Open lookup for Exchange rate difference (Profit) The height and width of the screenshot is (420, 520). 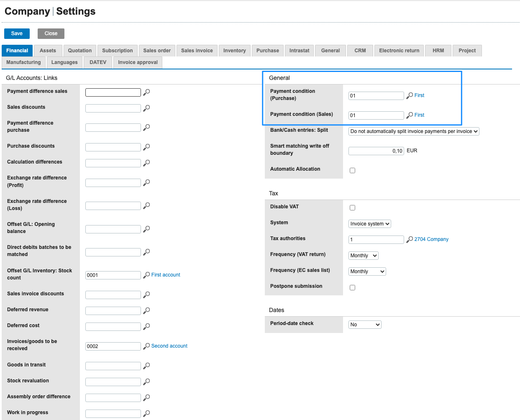click(x=146, y=182)
